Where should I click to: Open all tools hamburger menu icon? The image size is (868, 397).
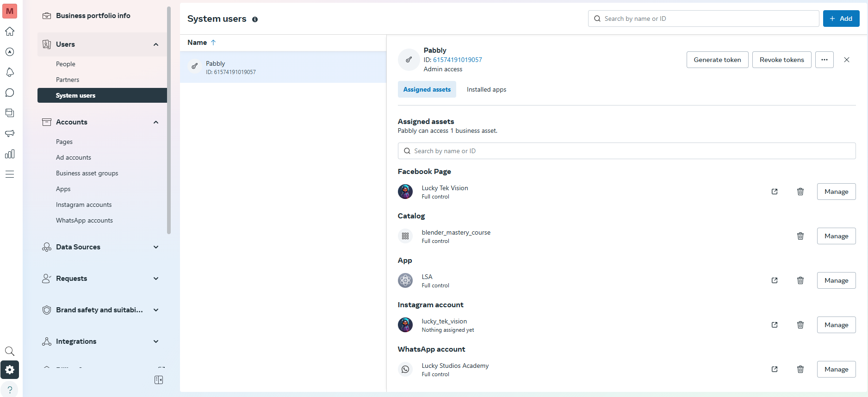pyautogui.click(x=10, y=174)
